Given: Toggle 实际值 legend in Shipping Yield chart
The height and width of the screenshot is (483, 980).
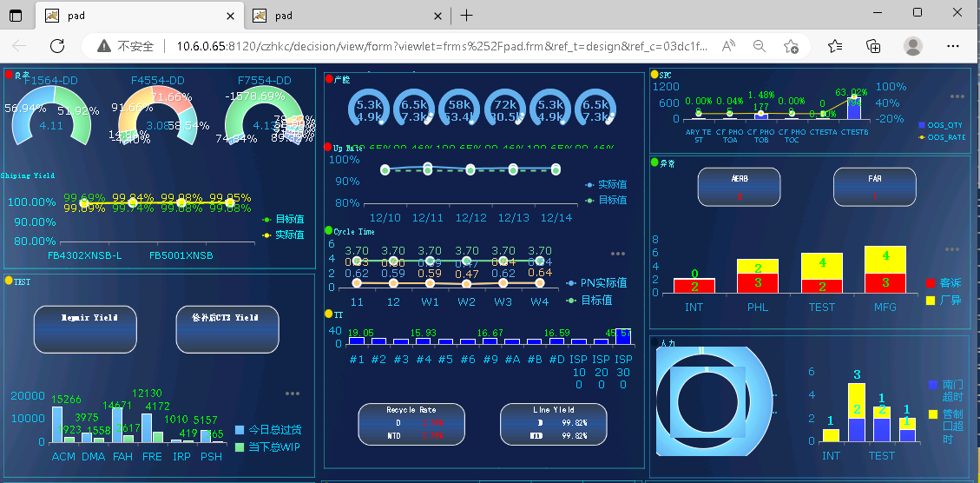Looking at the screenshot, I should point(284,235).
